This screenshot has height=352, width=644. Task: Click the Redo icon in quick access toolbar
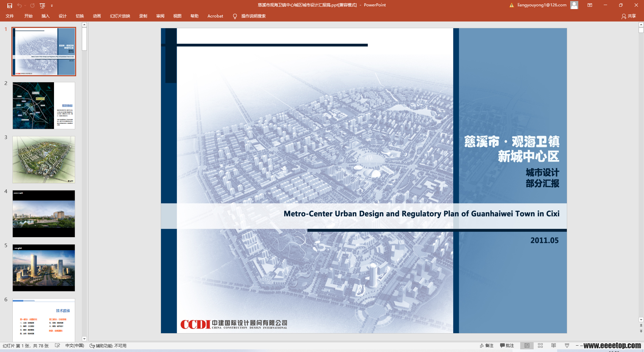(x=32, y=5)
